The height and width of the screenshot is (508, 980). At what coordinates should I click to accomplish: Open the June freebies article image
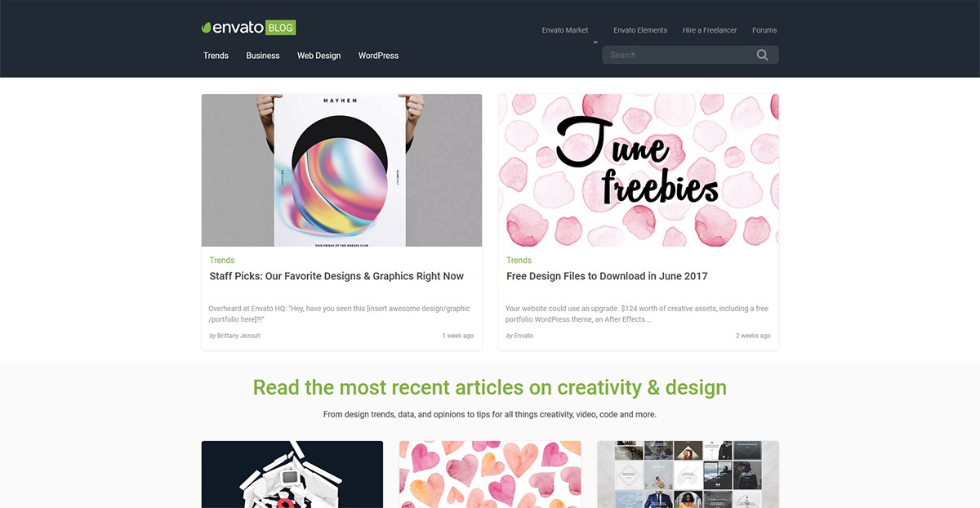coord(639,170)
